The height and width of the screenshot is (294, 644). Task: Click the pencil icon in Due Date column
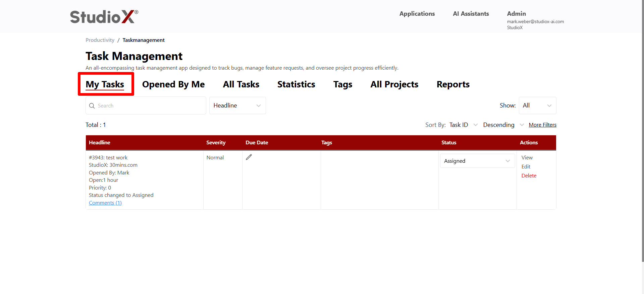[x=249, y=157]
